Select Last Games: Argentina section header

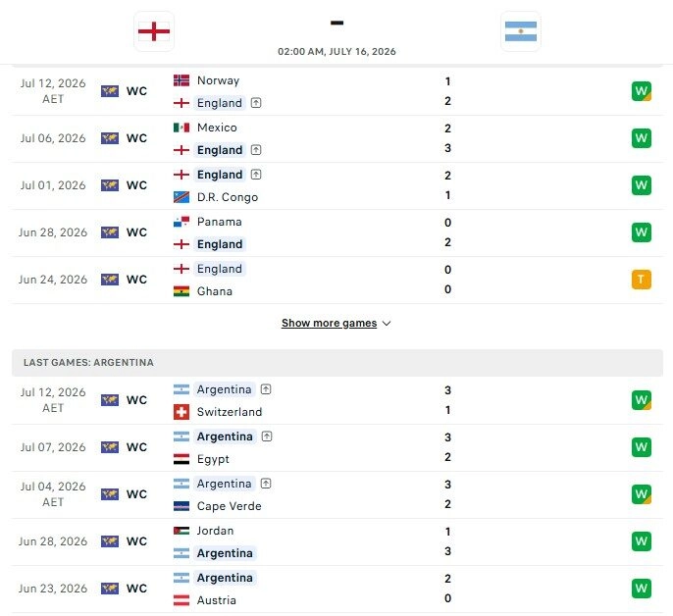pos(336,363)
